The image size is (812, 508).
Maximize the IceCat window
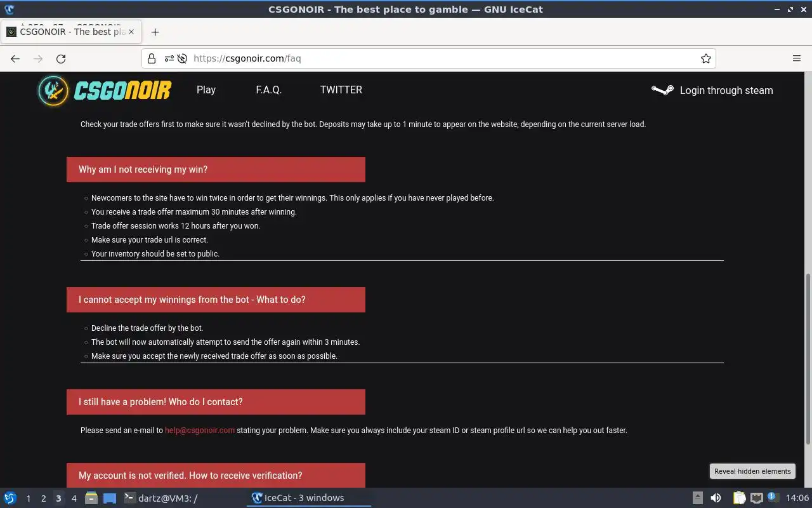tap(790, 9)
